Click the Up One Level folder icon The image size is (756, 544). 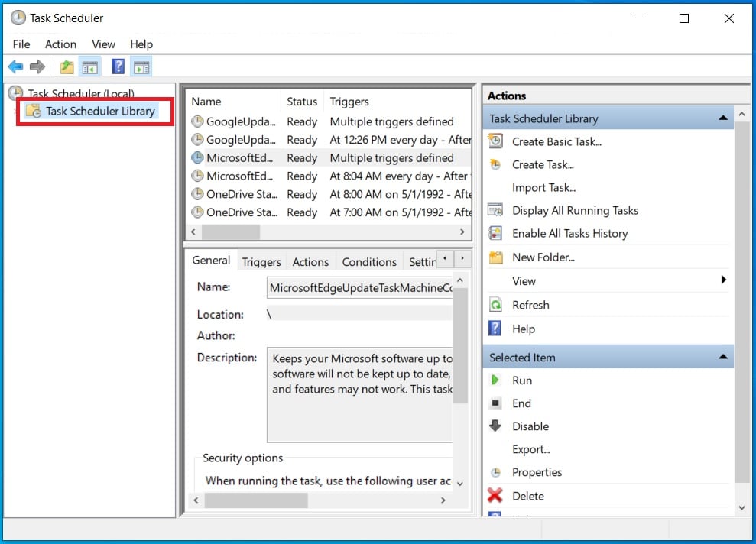(x=67, y=67)
